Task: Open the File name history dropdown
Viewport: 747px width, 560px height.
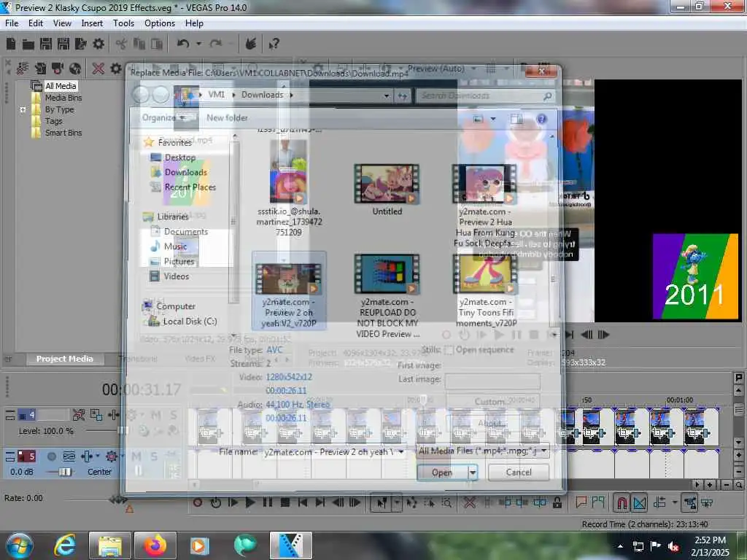Action: 400,451
